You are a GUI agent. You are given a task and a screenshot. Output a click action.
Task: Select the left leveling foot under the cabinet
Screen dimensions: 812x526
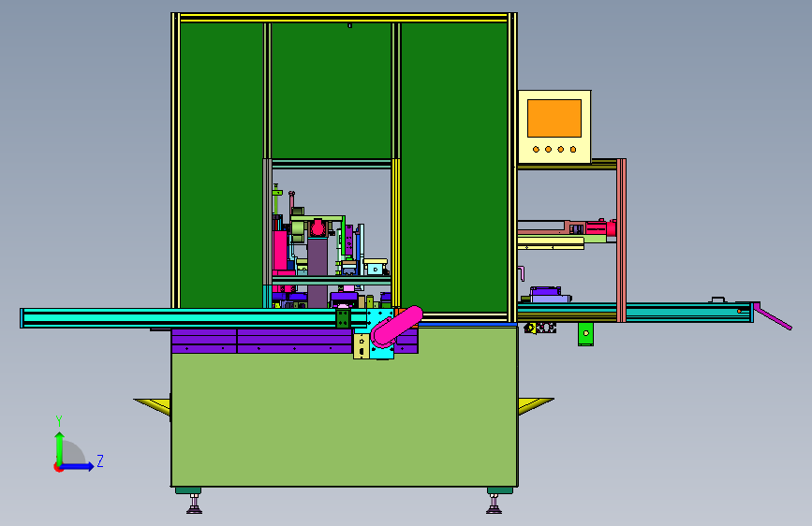(x=194, y=504)
